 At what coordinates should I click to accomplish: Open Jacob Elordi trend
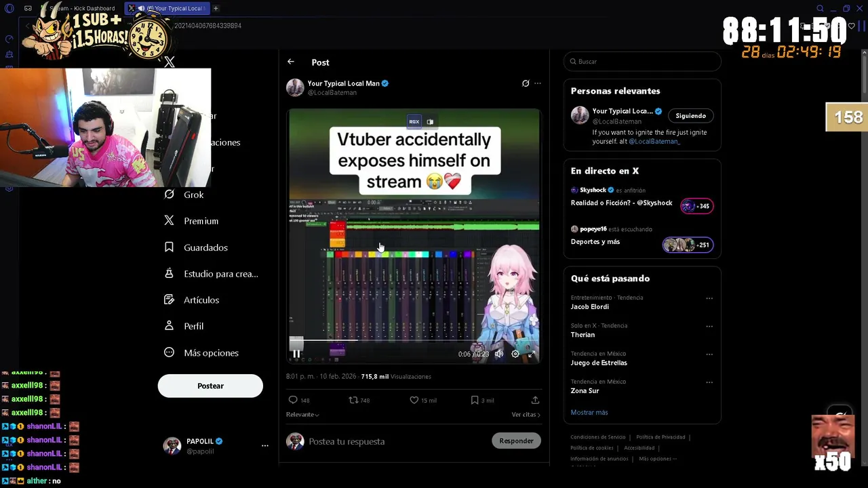[x=589, y=306]
